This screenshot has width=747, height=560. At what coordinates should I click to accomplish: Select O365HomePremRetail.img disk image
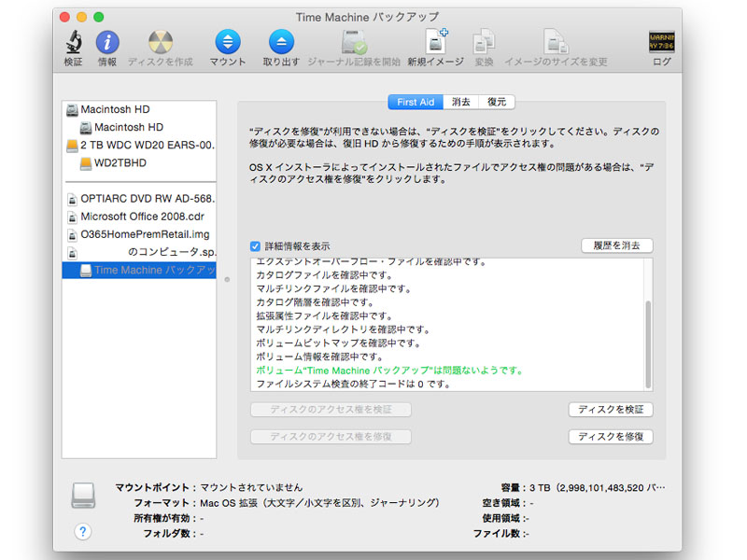click(x=139, y=234)
